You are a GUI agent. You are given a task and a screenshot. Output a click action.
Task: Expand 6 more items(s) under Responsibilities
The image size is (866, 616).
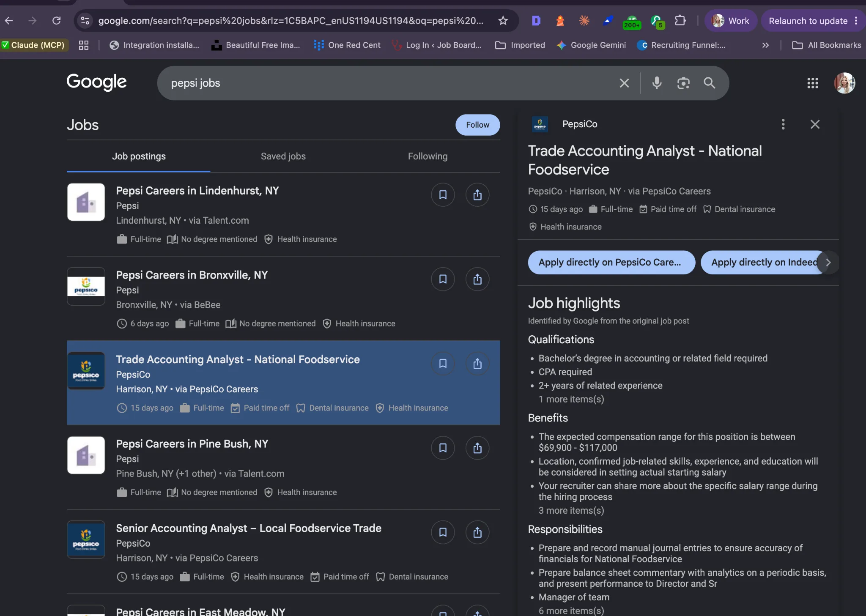(571, 611)
